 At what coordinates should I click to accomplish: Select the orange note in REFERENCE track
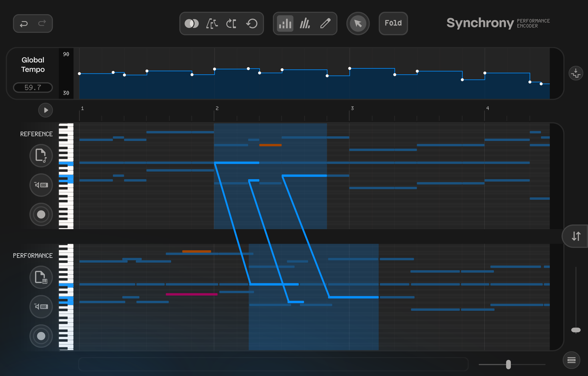tap(270, 145)
